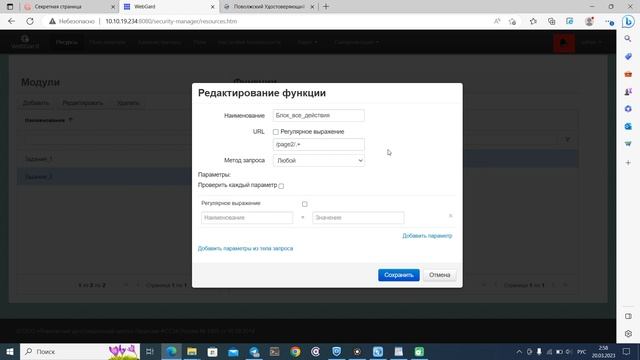640x360 pixels.
Task: Open Edge sidebar settings gear
Action: coord(628,333)
